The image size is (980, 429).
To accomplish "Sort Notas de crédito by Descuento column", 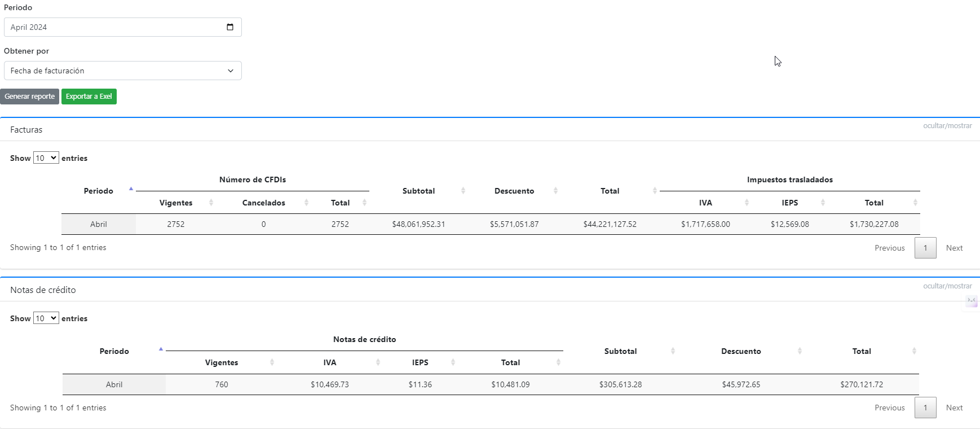I will (x=741, y=351).
